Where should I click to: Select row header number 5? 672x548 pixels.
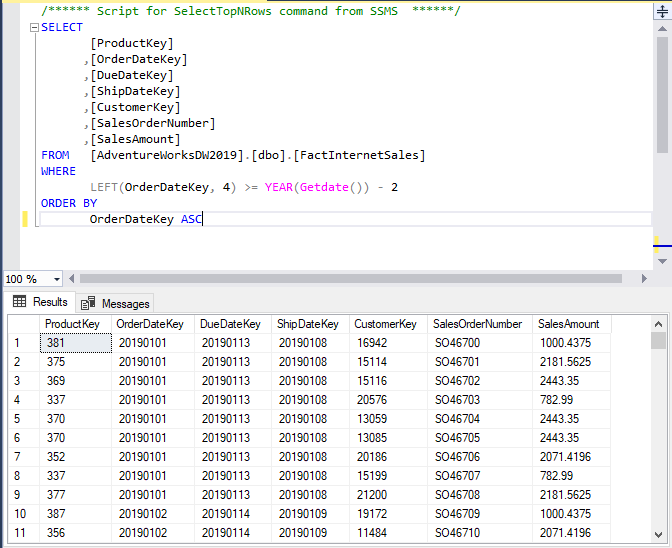(x=24, y=419)
